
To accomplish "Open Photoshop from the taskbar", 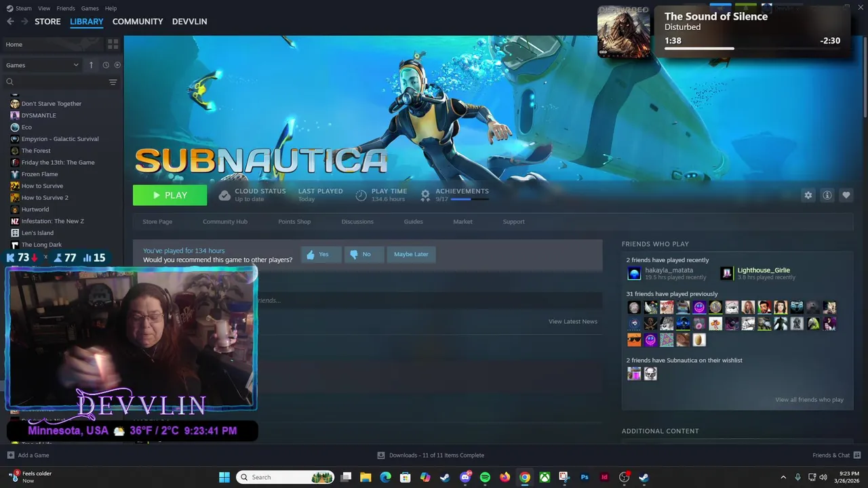I will pos(585,477).
